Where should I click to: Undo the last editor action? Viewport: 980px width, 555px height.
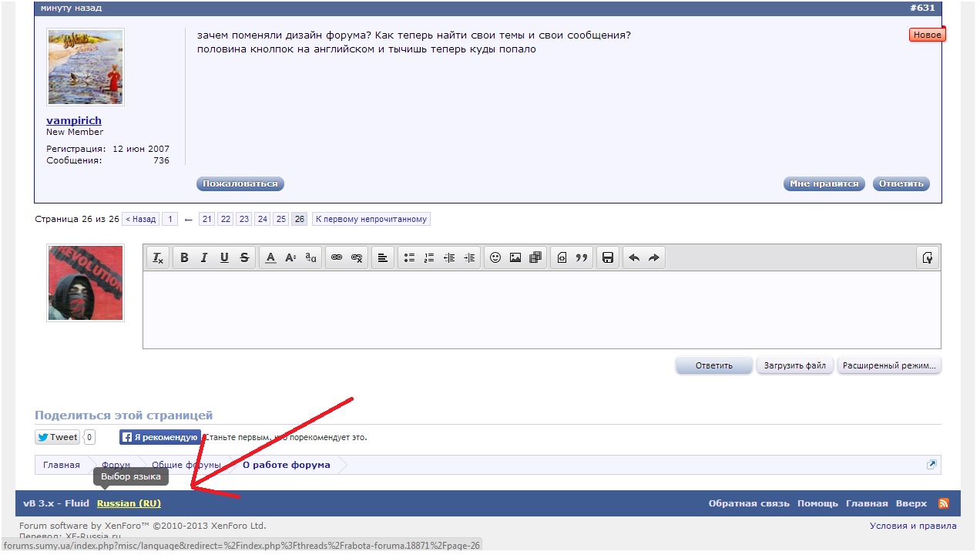tap(634, 258)
